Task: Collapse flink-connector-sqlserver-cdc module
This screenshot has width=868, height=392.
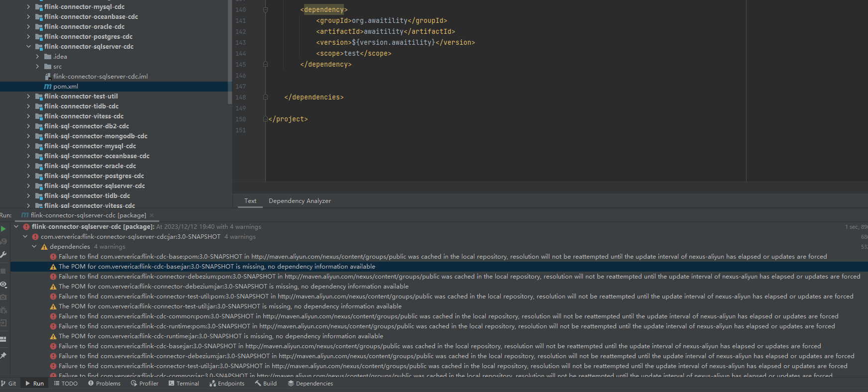Action: click(28, 47)
